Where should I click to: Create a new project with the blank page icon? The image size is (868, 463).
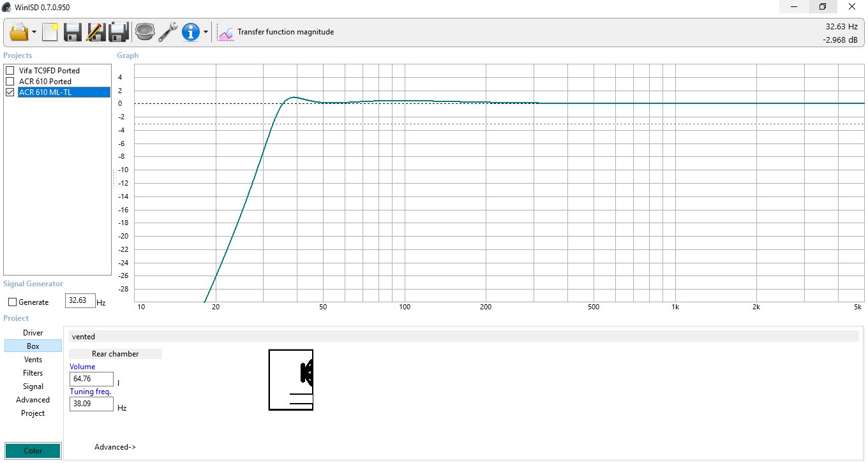[50, 31]
